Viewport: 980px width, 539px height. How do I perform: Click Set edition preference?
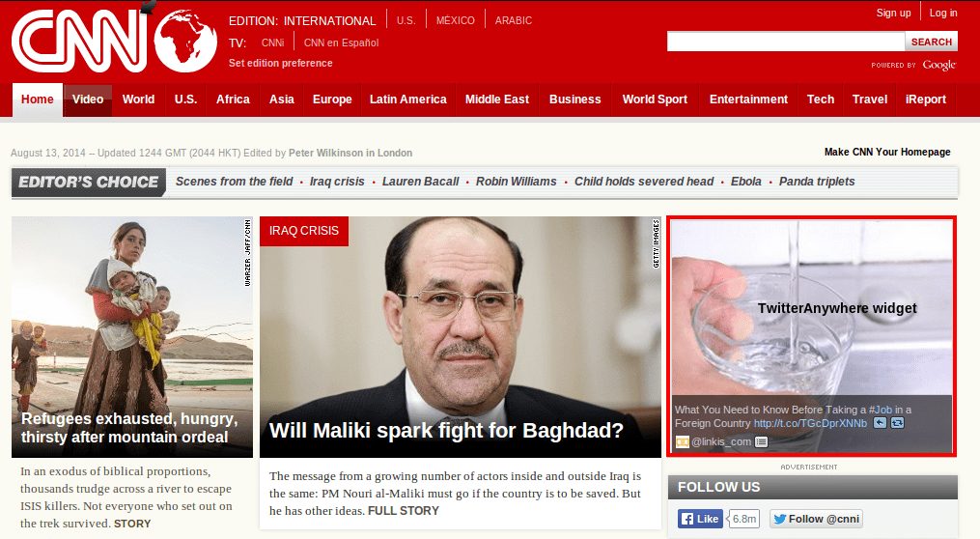coord(281,63)
